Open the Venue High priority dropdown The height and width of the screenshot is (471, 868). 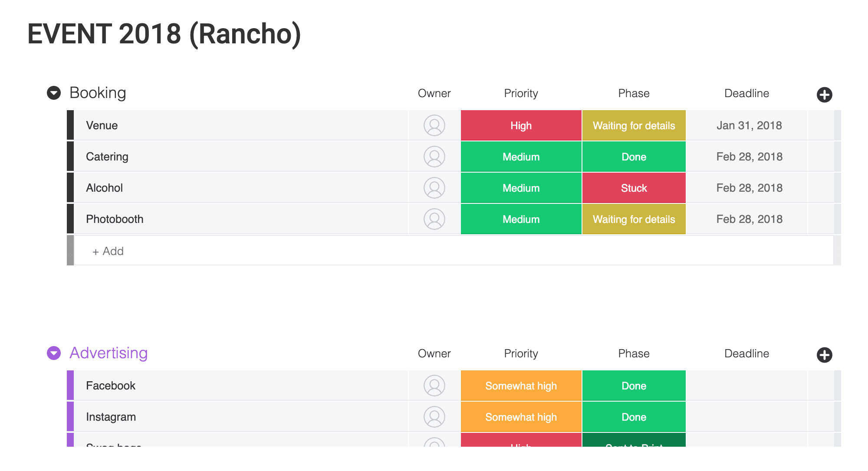(521, 125)
